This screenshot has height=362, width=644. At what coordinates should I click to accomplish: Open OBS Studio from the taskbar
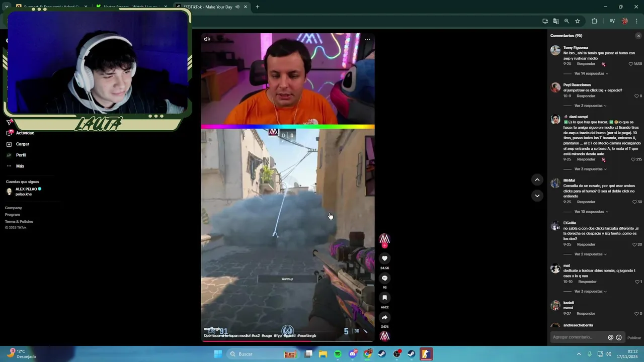397,354
